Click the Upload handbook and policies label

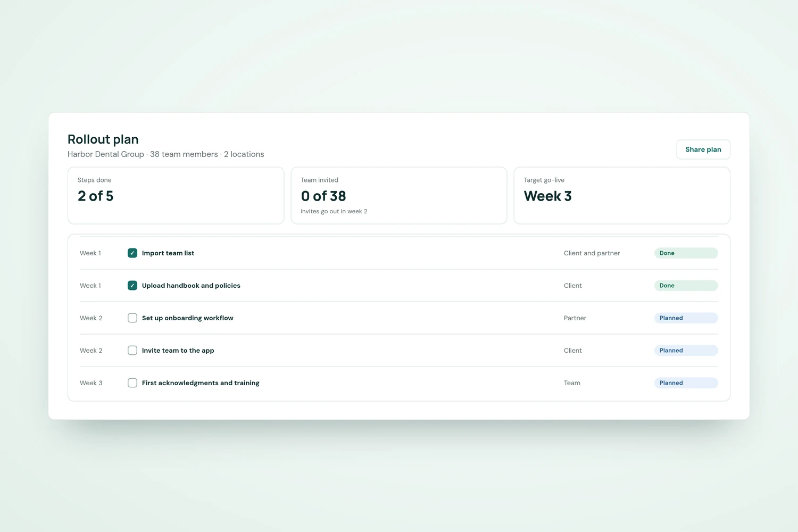(x=191, y=286)
